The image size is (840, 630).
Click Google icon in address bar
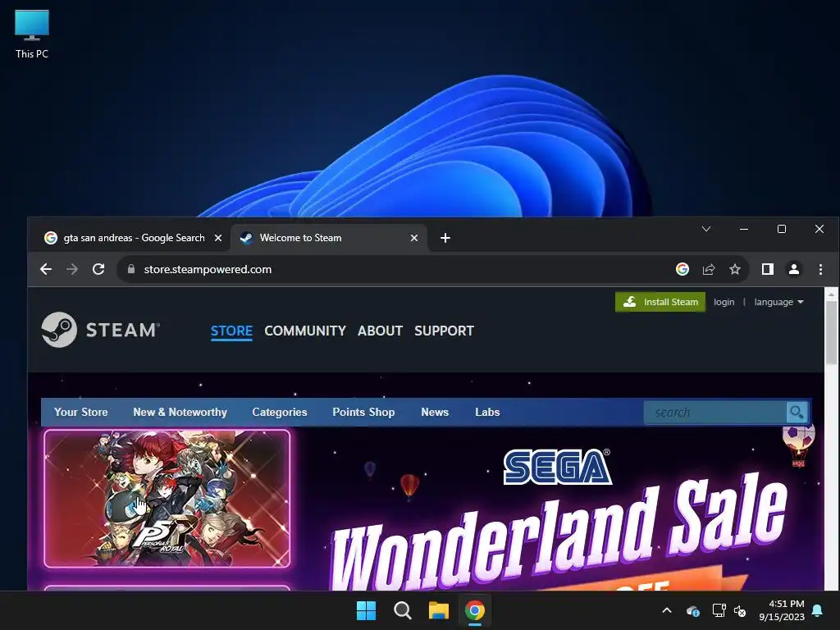pyautogui.click(x=682, y=269)
